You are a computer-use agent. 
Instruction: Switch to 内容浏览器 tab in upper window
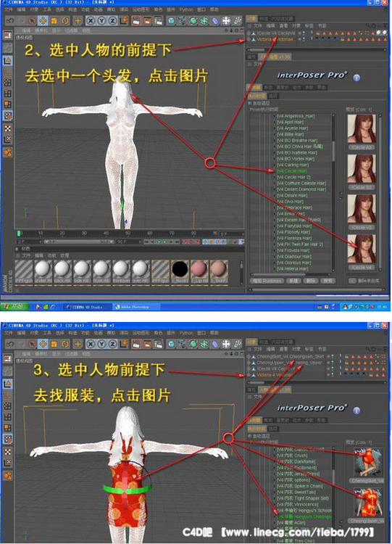(281, 18)
